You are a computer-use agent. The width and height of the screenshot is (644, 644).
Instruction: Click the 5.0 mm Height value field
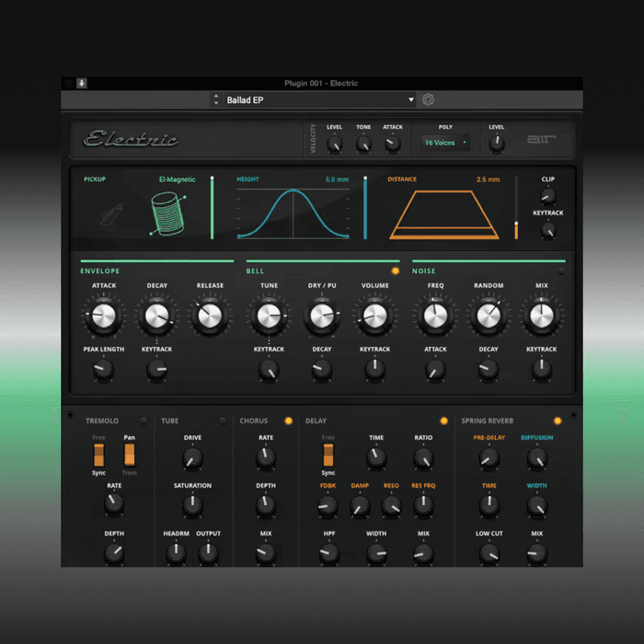pos(337,179)
